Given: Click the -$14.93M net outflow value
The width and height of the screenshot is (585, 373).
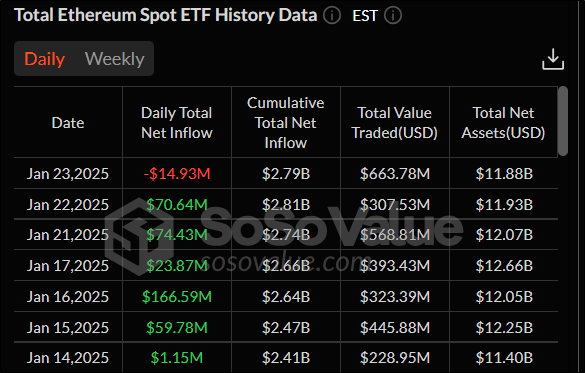Looking at the screenshot, I should [x=177, y=174].
